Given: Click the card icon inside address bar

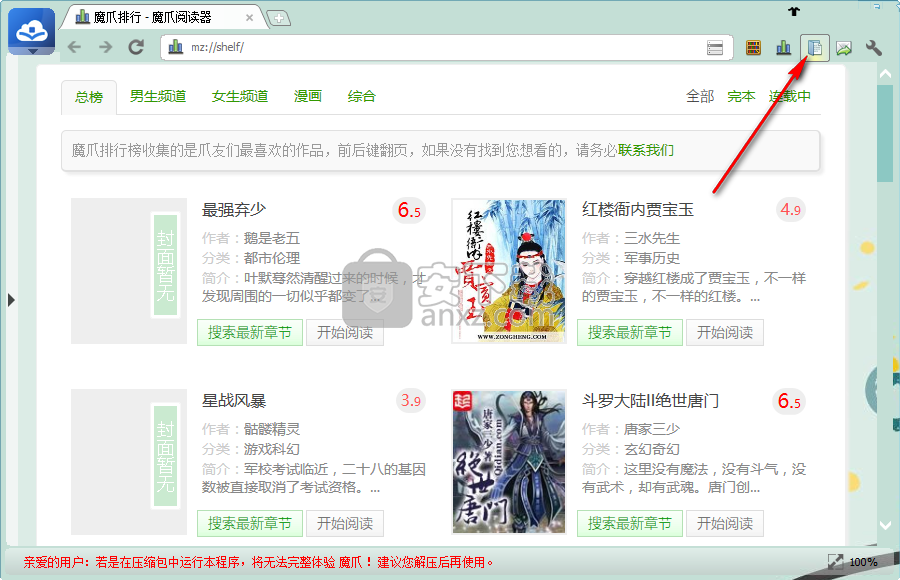Looking at the screenshot, I should (x=715, y=48).
